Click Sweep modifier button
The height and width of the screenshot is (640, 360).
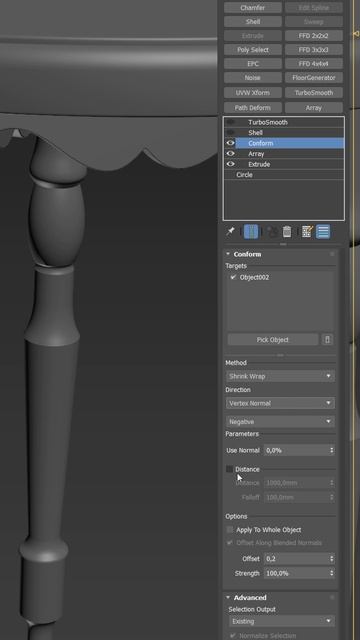pos(313,22)
